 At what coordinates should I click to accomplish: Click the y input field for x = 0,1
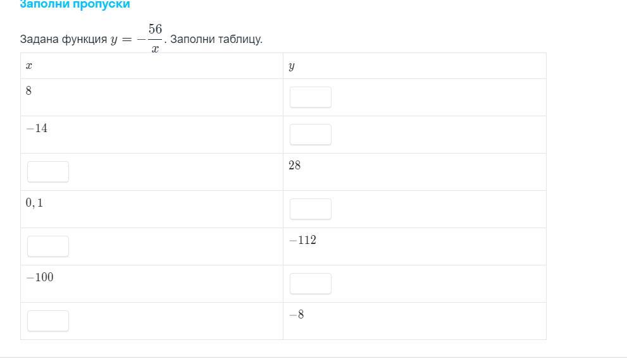point(310,209)
